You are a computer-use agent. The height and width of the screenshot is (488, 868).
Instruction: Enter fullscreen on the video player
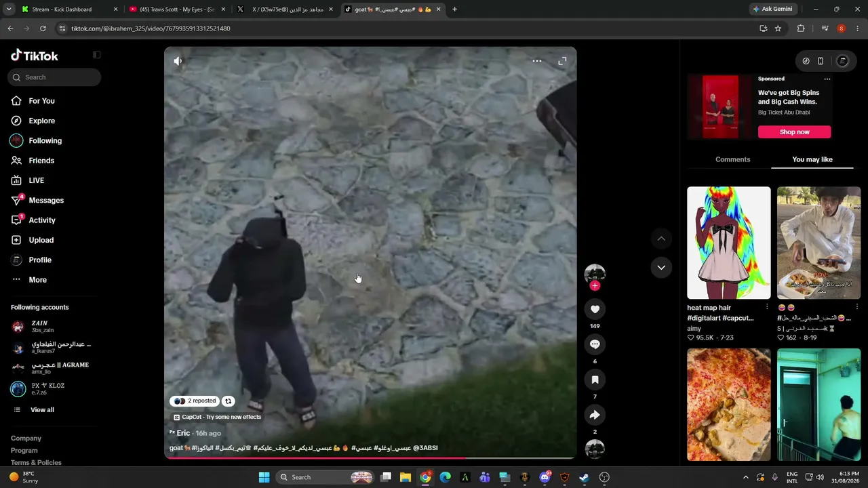point(562,61)
